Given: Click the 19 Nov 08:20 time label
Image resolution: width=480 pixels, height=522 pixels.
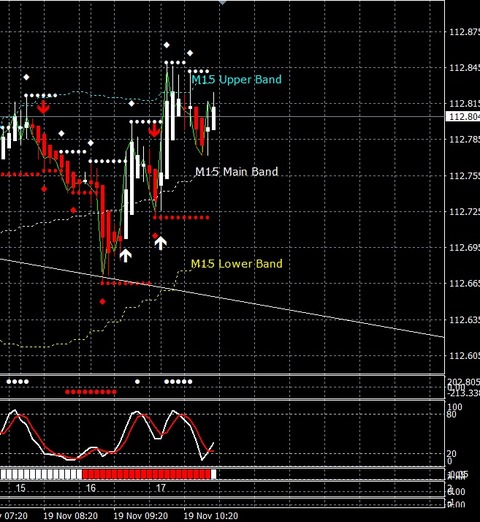Looking at the screenshot, I should (71, 516).
